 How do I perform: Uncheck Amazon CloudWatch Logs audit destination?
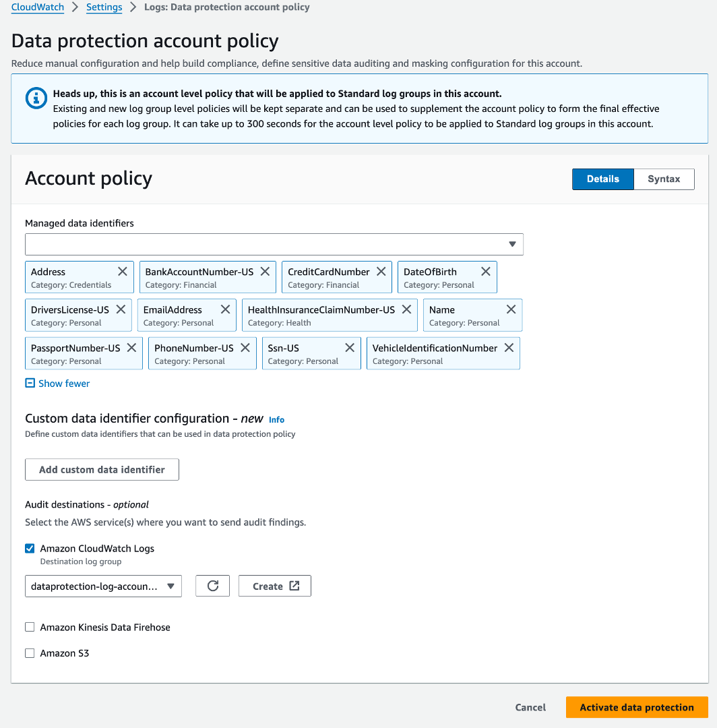30,548
